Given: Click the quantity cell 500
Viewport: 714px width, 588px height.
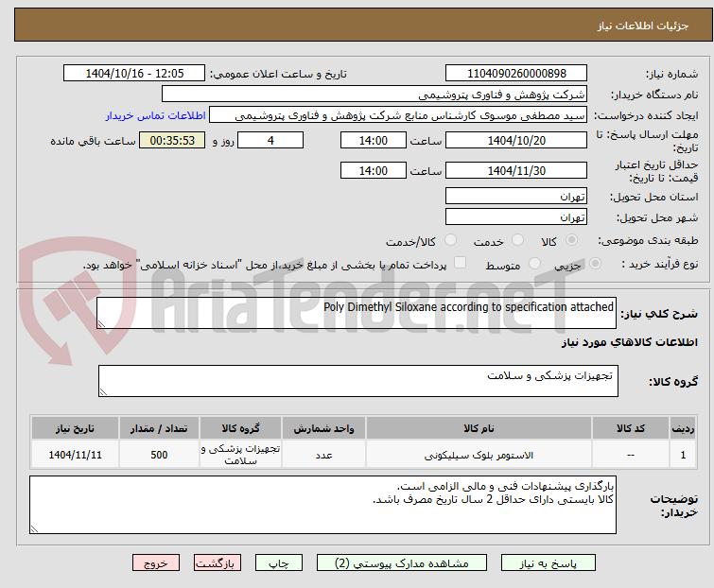Looking at the screenshot, I should pos(159,455).
